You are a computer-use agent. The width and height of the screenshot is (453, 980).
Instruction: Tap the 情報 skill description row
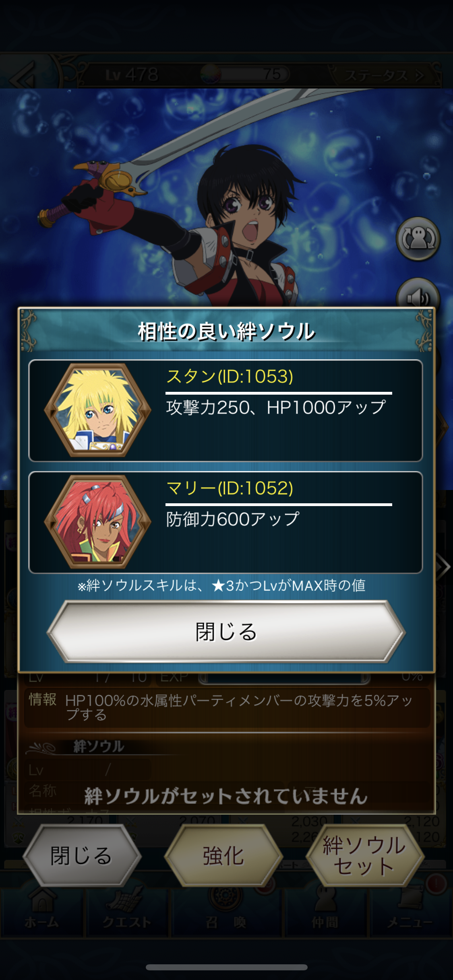[x=227, y=708]
